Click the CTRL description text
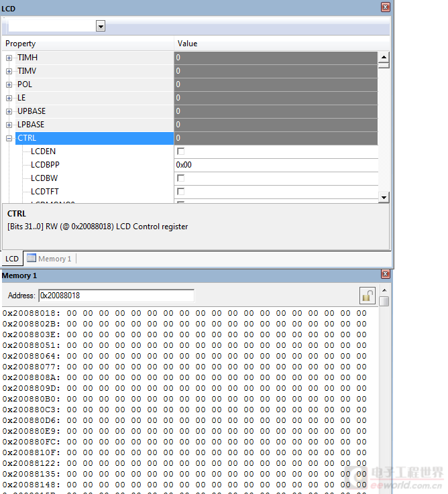The image size is (448, 494). (97, 227)
